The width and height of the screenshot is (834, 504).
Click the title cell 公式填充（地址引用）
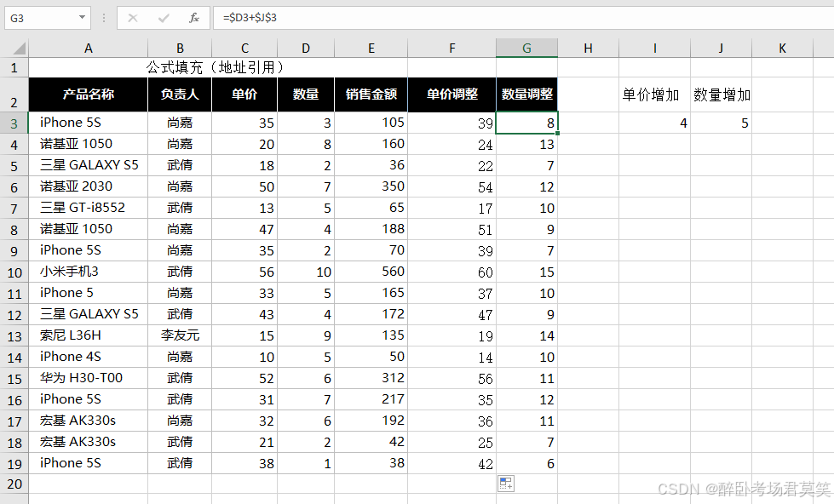218,67
